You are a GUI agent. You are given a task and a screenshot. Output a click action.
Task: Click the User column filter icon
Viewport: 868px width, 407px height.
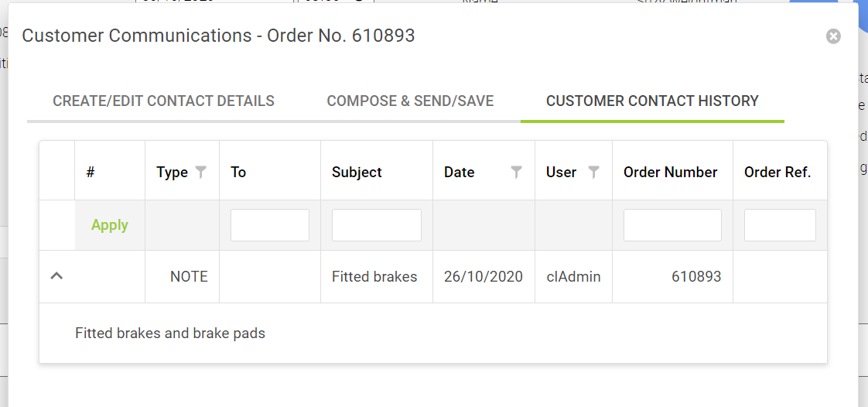[594, 173]
